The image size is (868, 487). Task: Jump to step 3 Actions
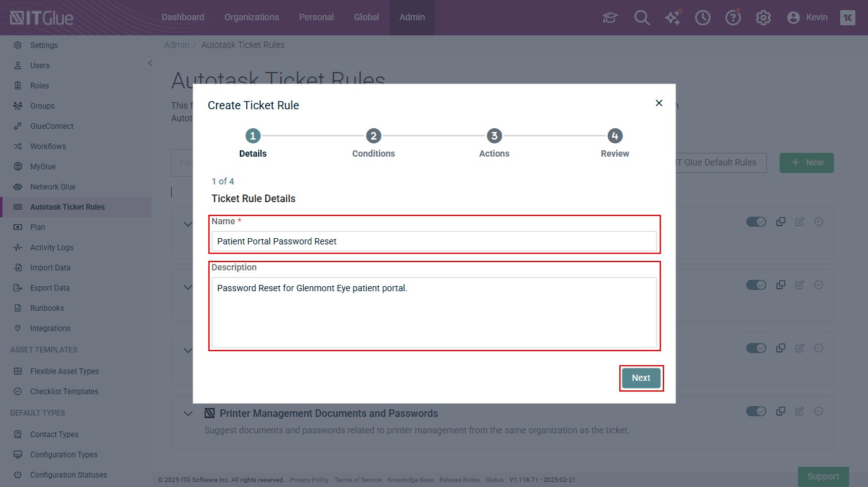coord(494,144)
